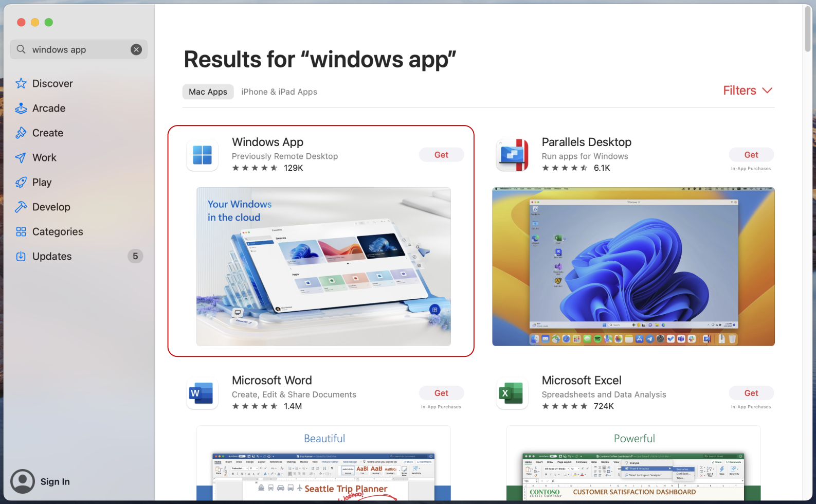The image size is (816, 504).
Task: Open the Filters dropdown
Action: [x=748, y=91]
